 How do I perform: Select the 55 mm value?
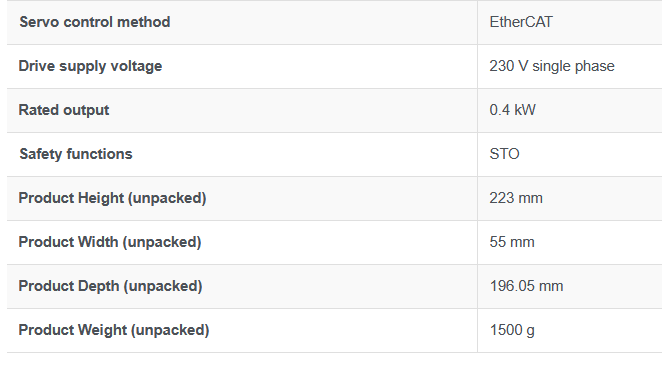[x=512, y=242]
